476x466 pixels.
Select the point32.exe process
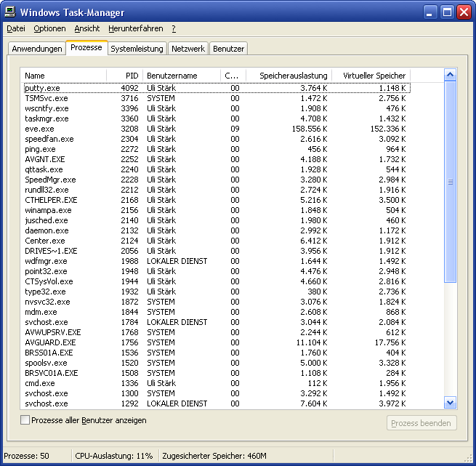click(217, 271)
